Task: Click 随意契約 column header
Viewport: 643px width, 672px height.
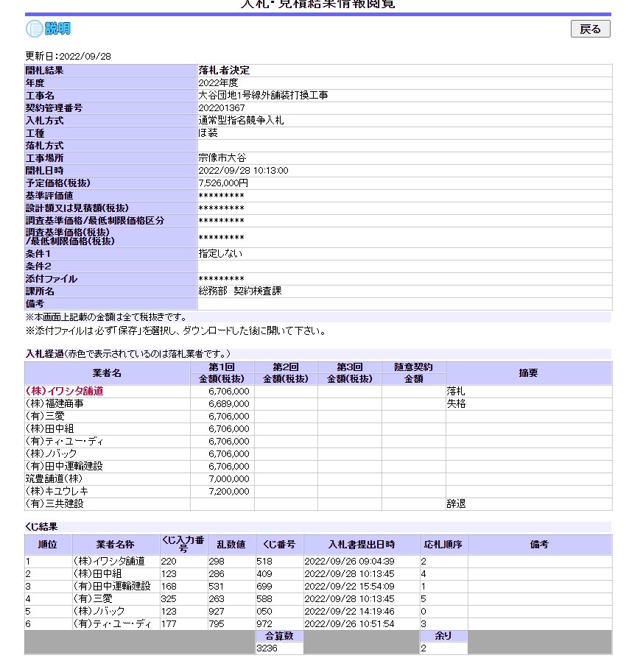Action: tap(413, 367)
